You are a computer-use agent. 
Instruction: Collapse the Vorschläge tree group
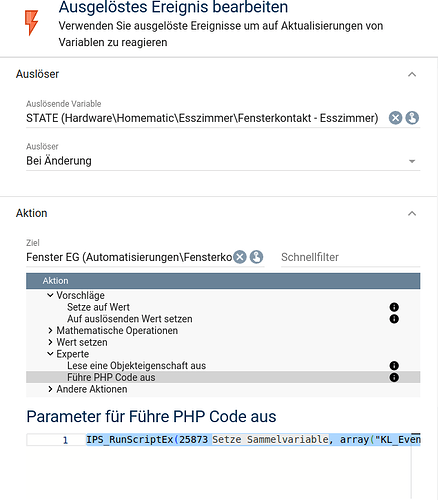tap(50, 295)
